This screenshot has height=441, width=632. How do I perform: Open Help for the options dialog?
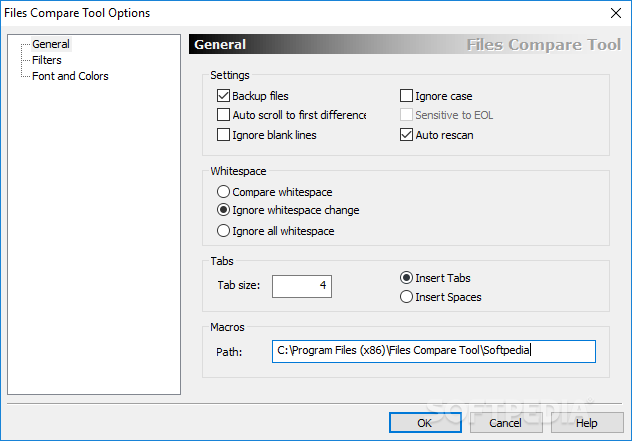click(x=587, y=423)
